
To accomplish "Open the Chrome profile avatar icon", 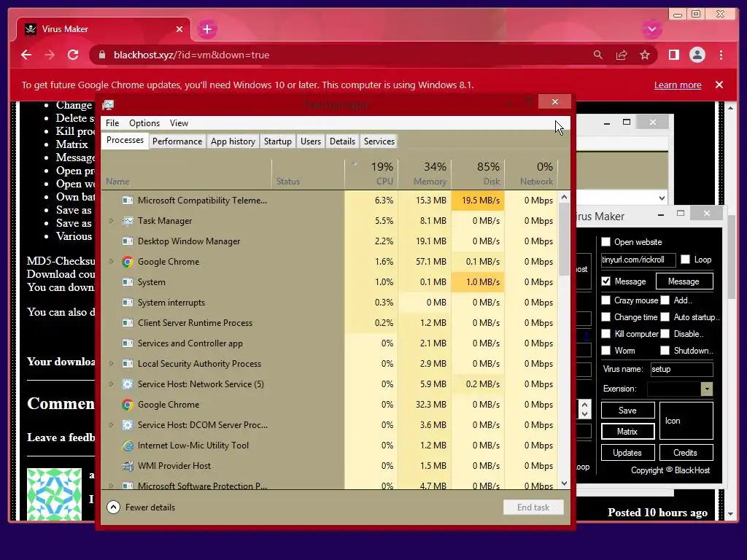I will 697,55.
